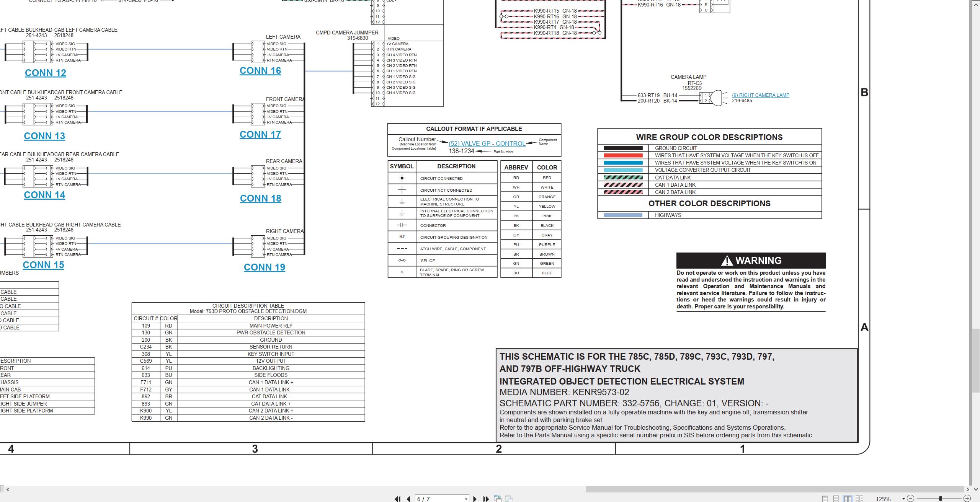
Task: Click the HIGHWAYS light blue swatch
Action: [x=623, y=215]
